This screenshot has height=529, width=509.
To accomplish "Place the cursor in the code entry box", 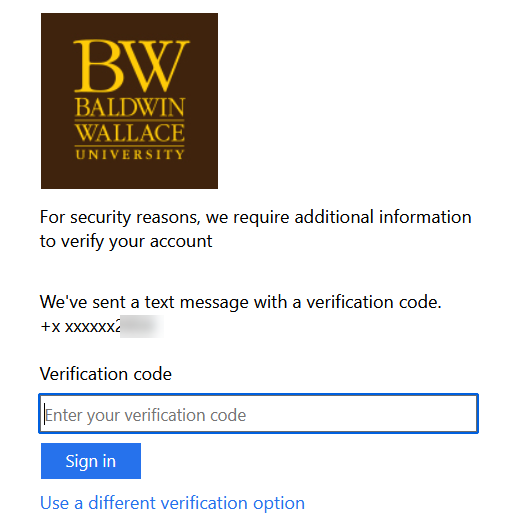I will (x=258, y=414).
